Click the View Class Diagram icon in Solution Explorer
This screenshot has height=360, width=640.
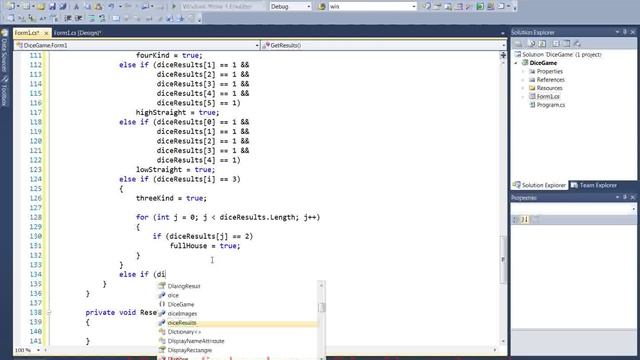coord(577,43)
